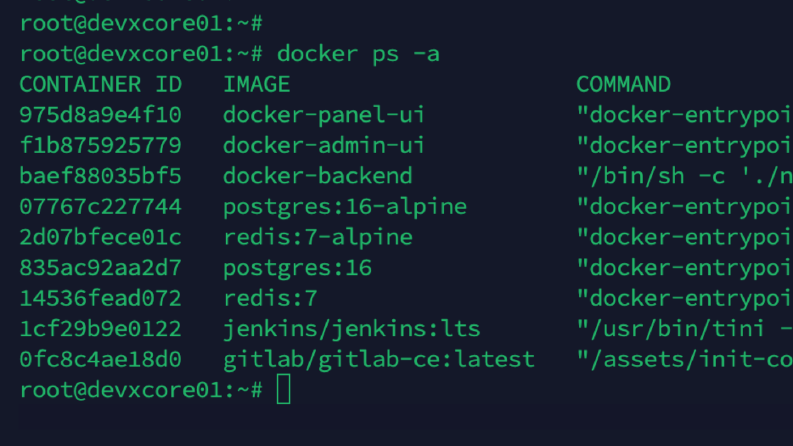Click the terminal cursor at prompt
793x446 pixels.
tap(284, 389)
